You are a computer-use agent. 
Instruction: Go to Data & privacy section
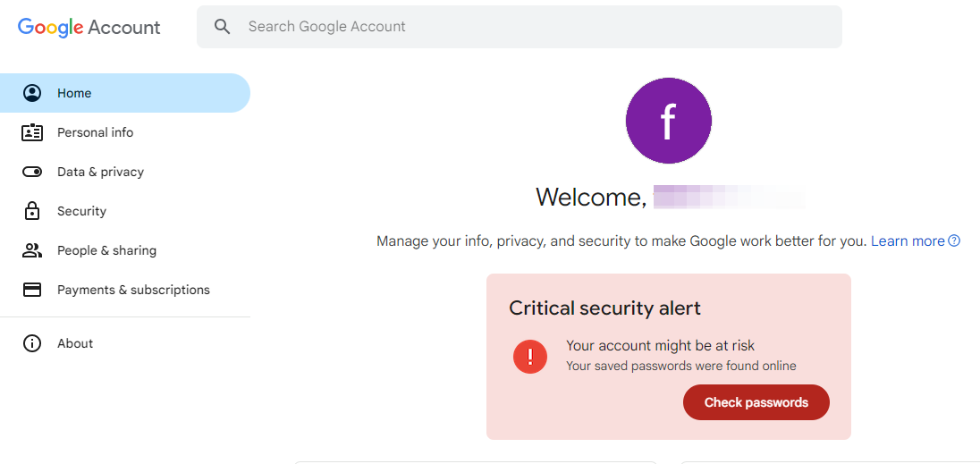[100, 172]
